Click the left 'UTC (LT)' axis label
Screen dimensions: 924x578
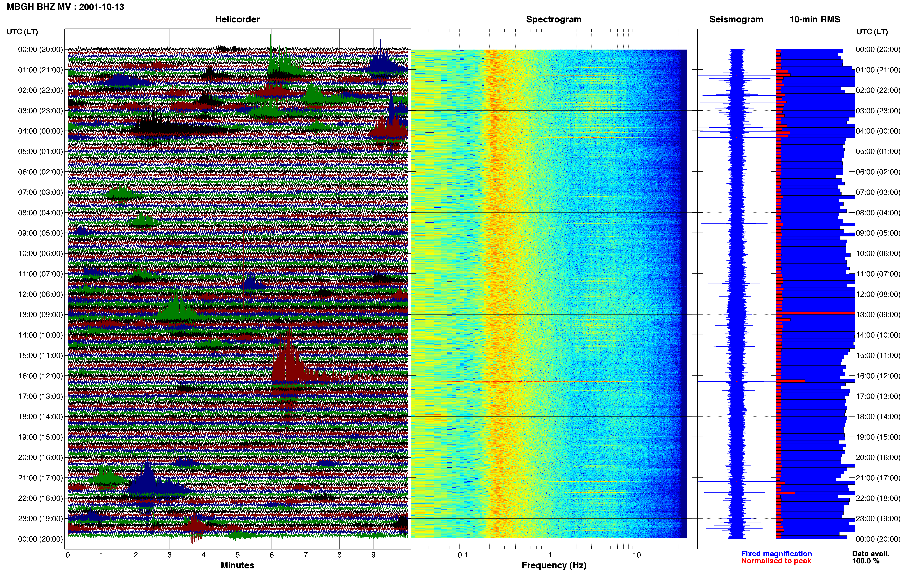point(22,32)
